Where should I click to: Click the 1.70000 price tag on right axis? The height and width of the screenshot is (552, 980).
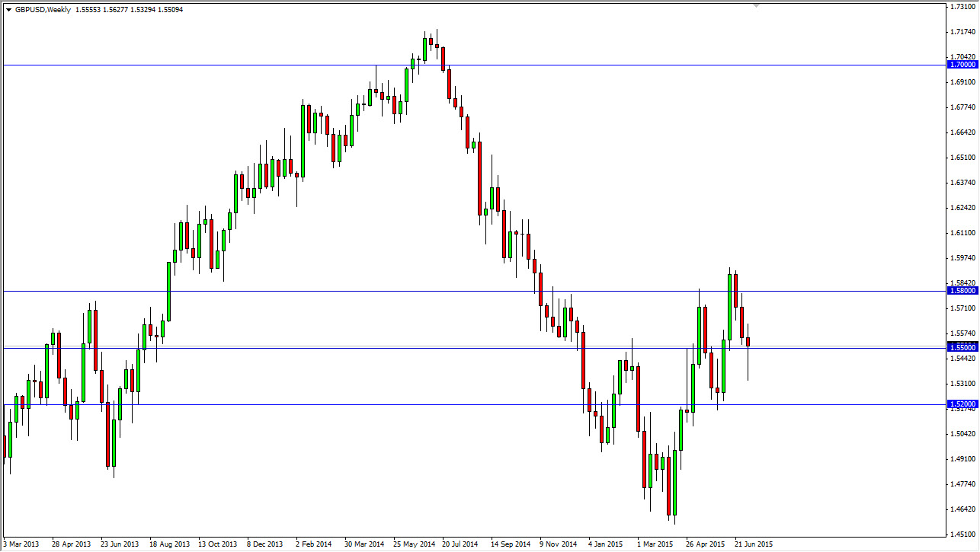[962, 65]
